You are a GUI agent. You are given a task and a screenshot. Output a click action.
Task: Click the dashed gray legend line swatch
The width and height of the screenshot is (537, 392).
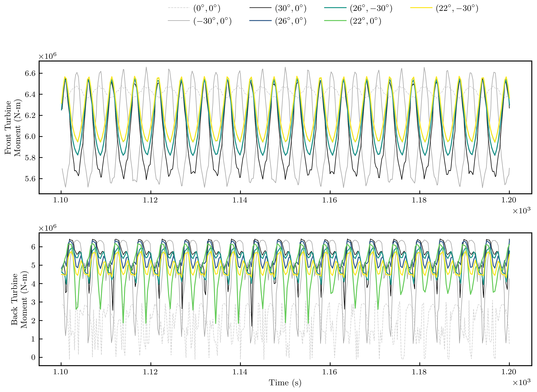point(179,8)
